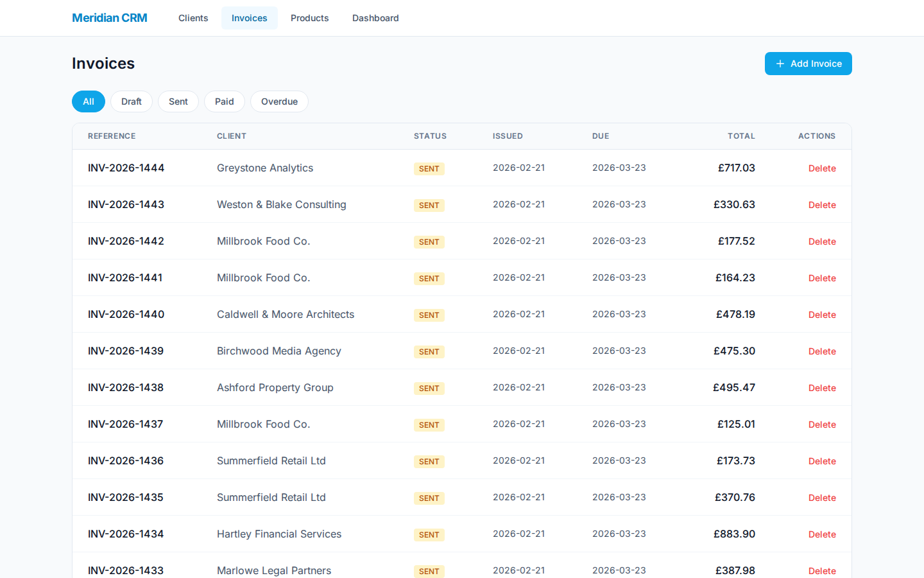Delete invoice INV-2026-1437
Viewport: 924px width, 578px height.
[x=822, y=425]
